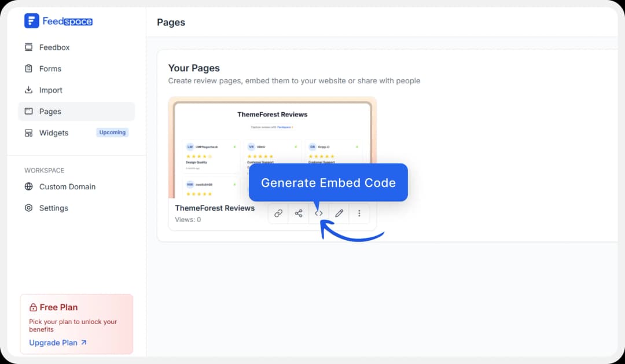Open the share icon for the page

click(x=299, y=213)
